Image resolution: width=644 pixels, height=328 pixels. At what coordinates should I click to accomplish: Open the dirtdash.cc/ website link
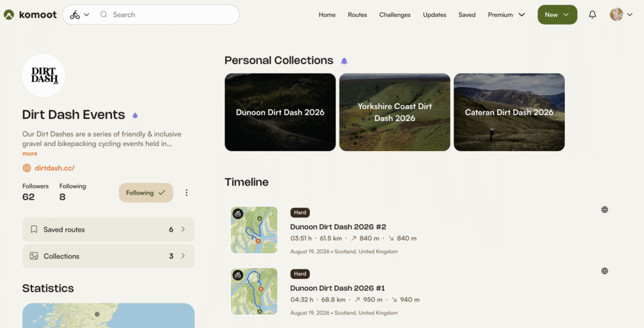click(55, 167)
